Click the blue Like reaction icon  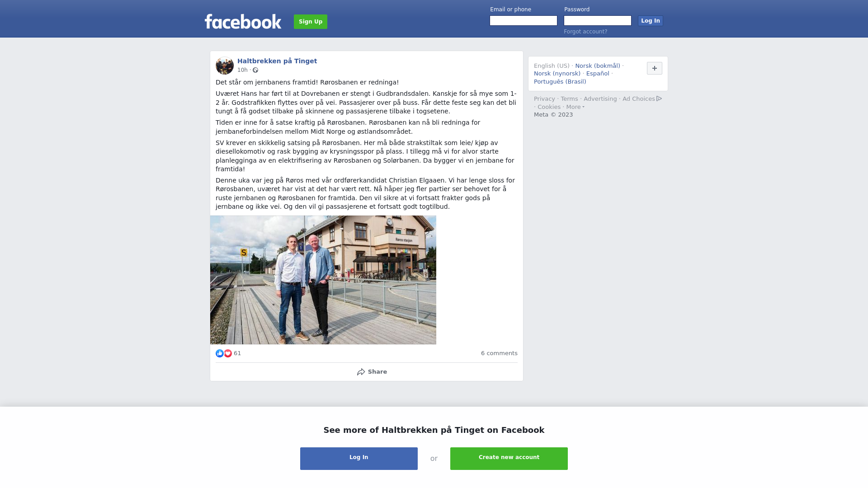click(x=220, y=353)
